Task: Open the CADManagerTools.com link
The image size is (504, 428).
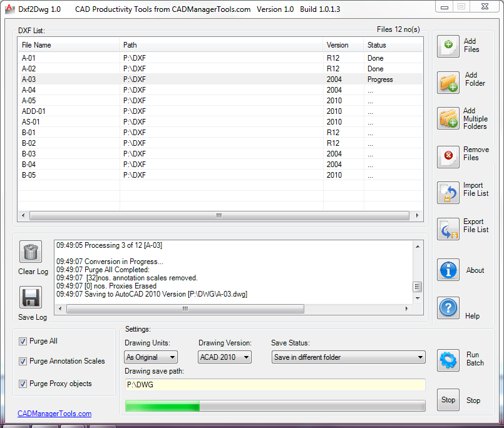Action: pos(54,414)
